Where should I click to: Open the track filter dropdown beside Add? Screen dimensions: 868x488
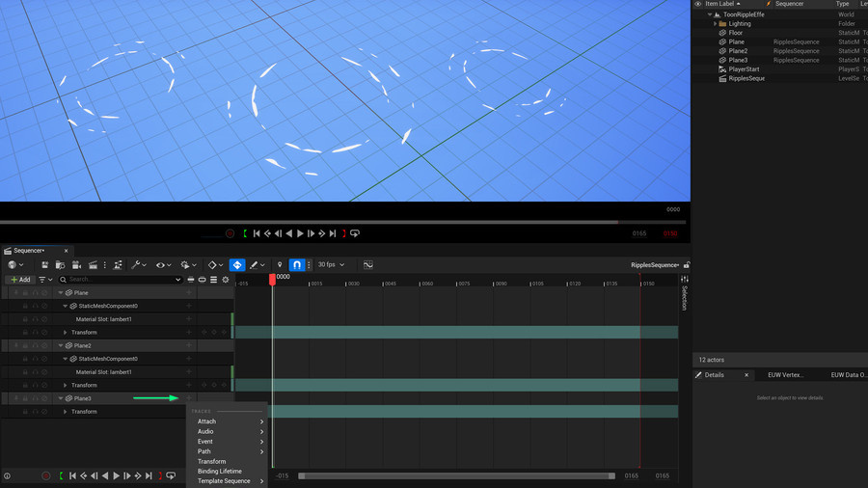tap(45, 280)
